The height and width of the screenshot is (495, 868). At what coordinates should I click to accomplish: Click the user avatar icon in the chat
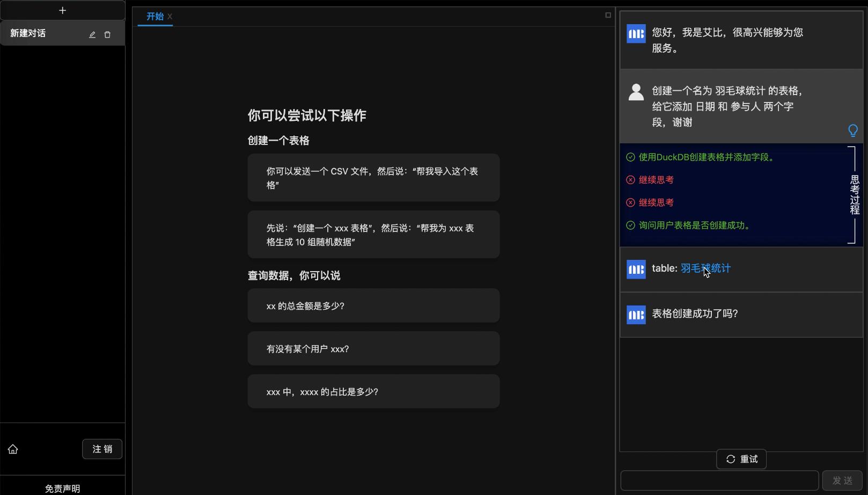tap(636, 92)
